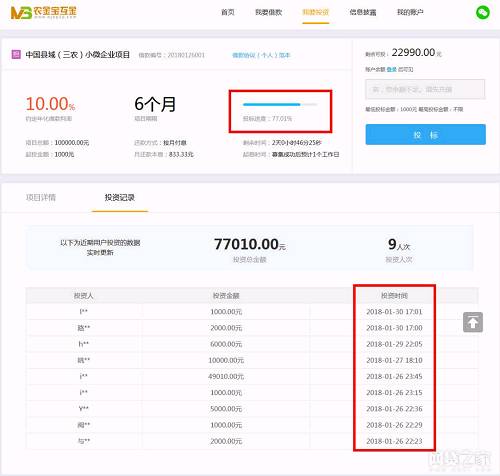Switch to the 项目详情 tab
The image size is (500, 476).
pos(41,197)
